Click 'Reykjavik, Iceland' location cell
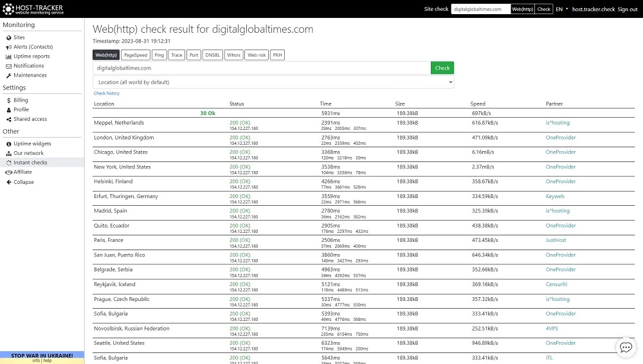The image size is (643, 364). coord(114,284)
